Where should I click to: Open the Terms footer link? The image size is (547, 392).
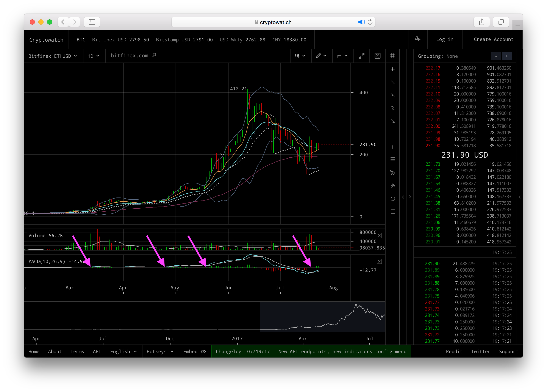pos(77,351)
